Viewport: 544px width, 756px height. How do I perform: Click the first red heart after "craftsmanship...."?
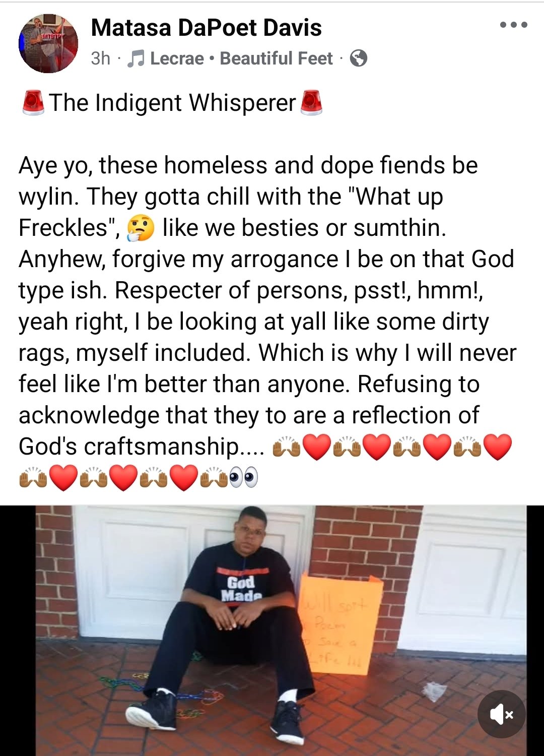pos(317,447)
